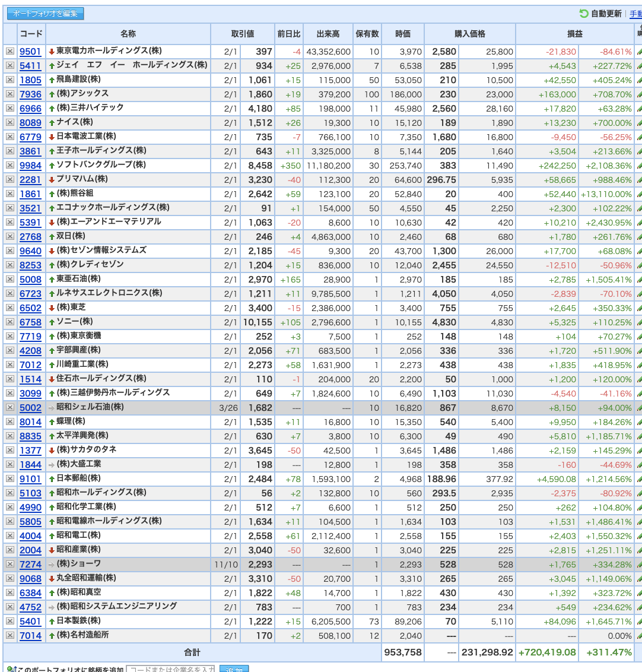Click total profit +720,419.08

pos(547,652)
